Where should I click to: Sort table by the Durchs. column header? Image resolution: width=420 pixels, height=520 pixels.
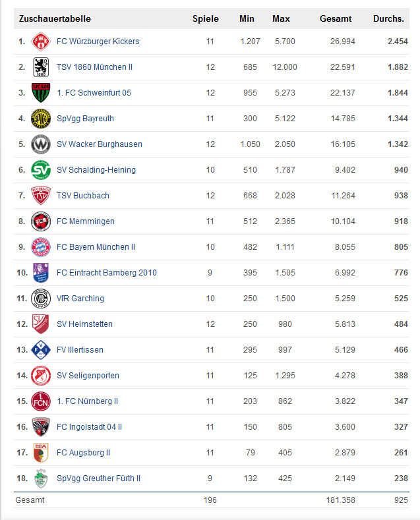pyautogui.click(x=388, y=18)
